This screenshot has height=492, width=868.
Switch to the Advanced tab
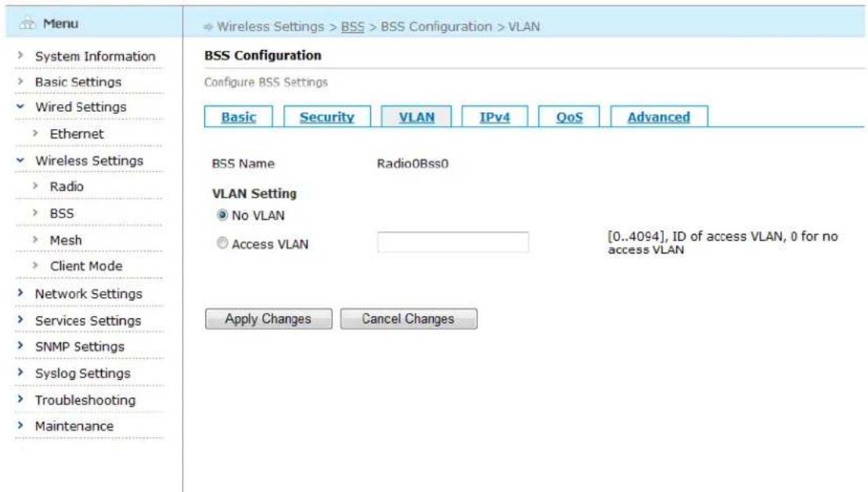pyautogui.click(x=659, y=117)
